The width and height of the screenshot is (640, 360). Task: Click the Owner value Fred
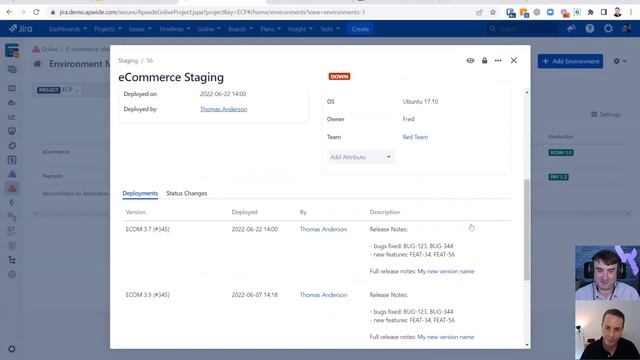point(408,119)
